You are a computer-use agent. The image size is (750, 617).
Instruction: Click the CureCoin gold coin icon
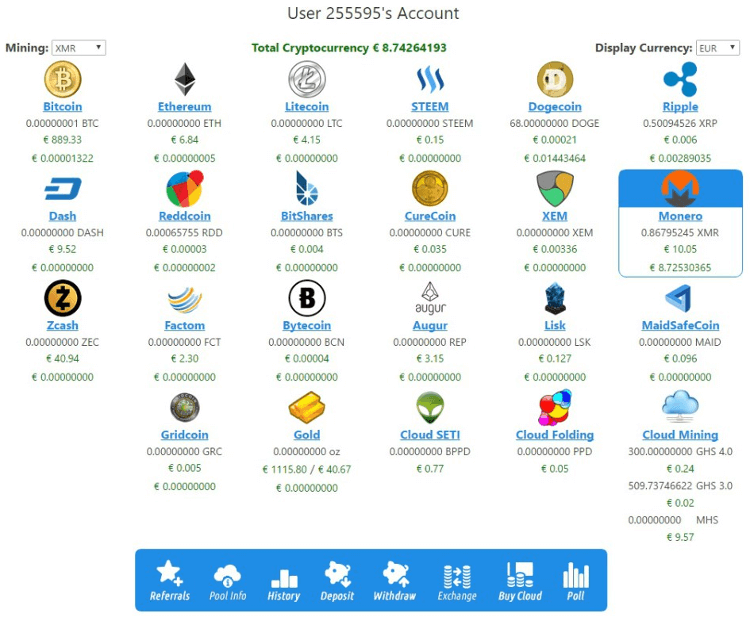[430, 188]
